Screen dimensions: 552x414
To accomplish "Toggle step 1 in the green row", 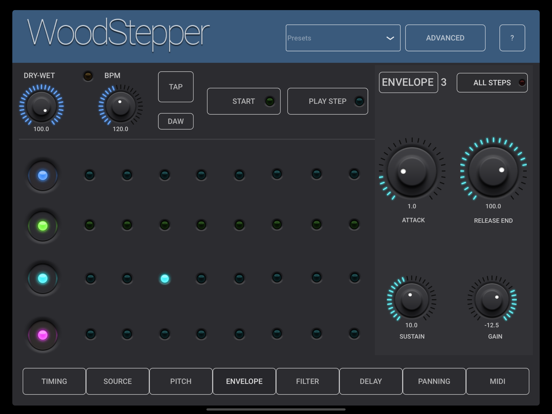I will click(x=90, y=225).
